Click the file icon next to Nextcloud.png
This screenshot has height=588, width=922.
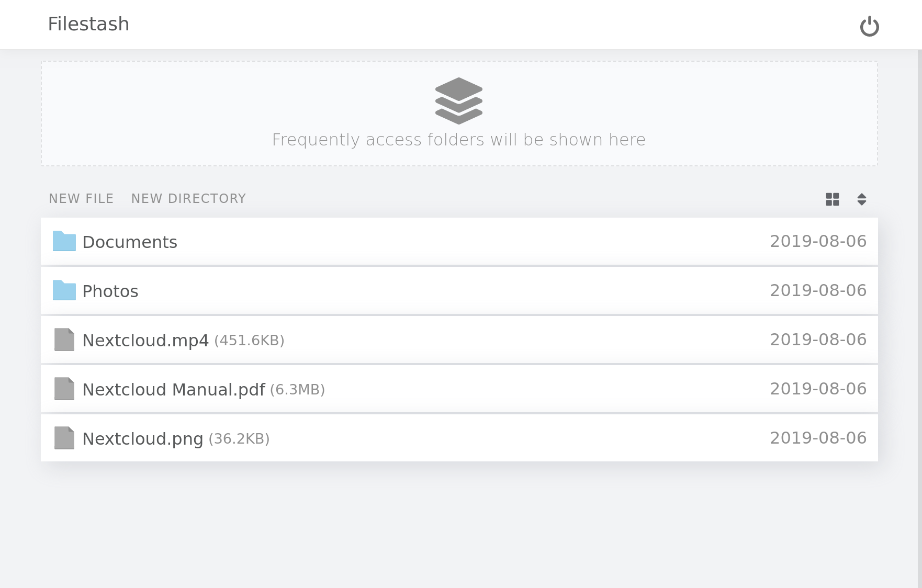pos(64,438)
